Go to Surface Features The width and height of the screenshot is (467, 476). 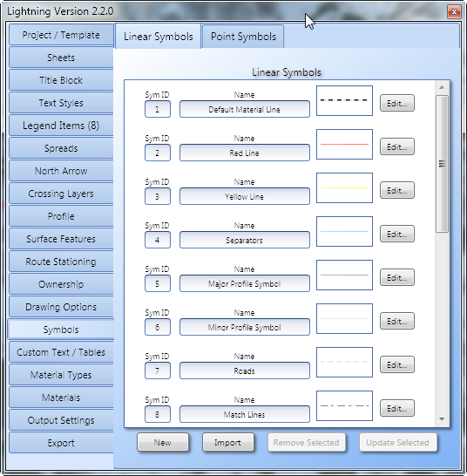[61, 239]
